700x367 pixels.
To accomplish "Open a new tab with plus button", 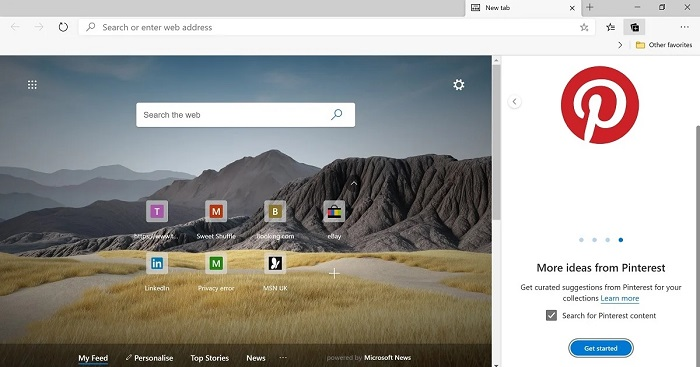I will coord(590,8).
